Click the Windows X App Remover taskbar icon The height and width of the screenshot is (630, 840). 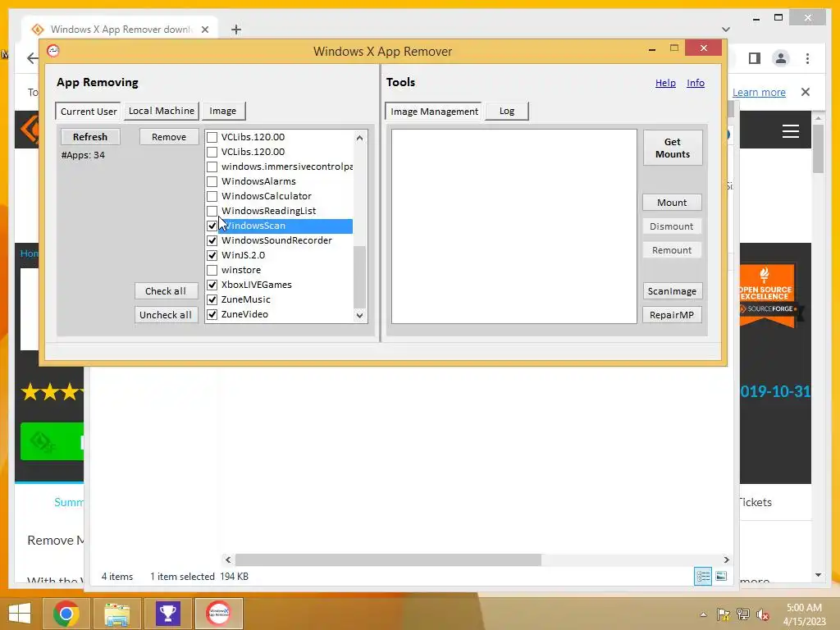[219, 614]
